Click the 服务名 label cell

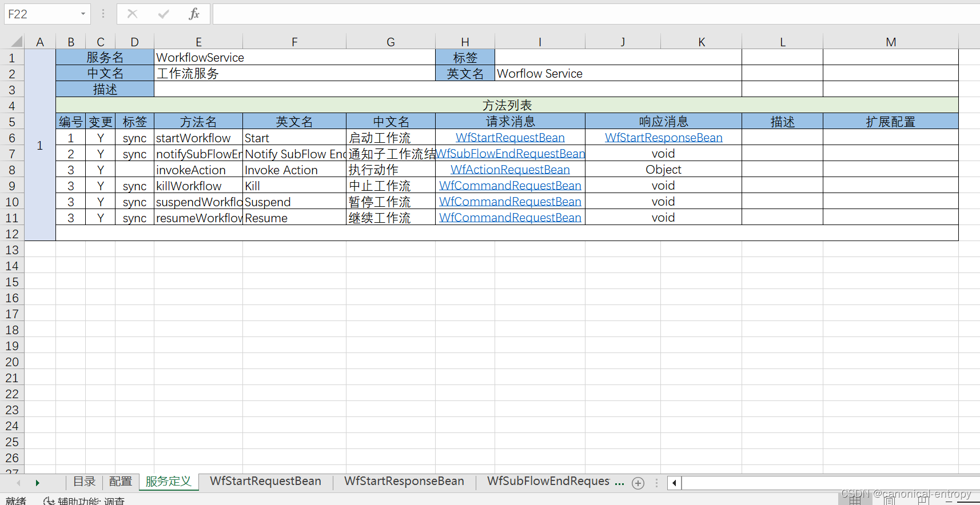(x=105, y=57)
